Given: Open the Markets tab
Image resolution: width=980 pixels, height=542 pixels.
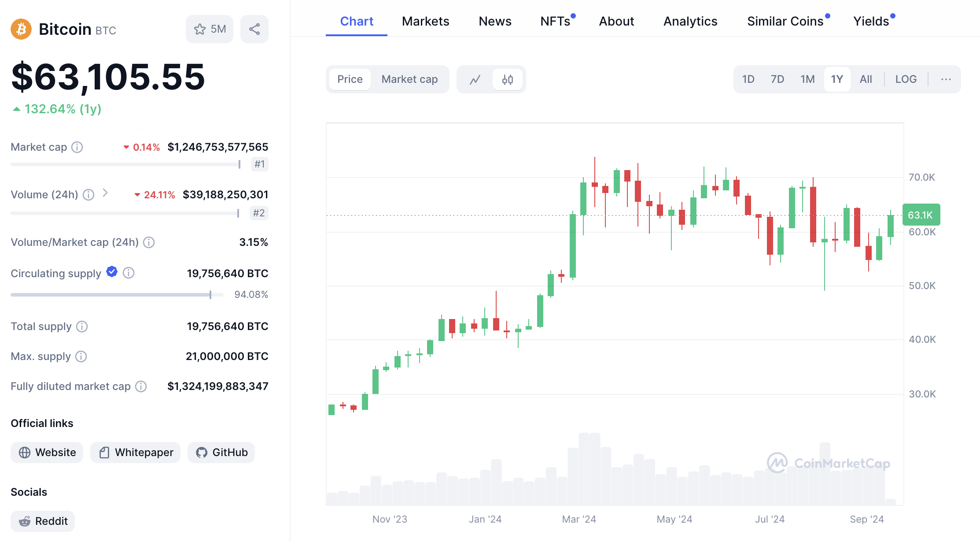Looking at the screenshot, I should pos(426,21).
